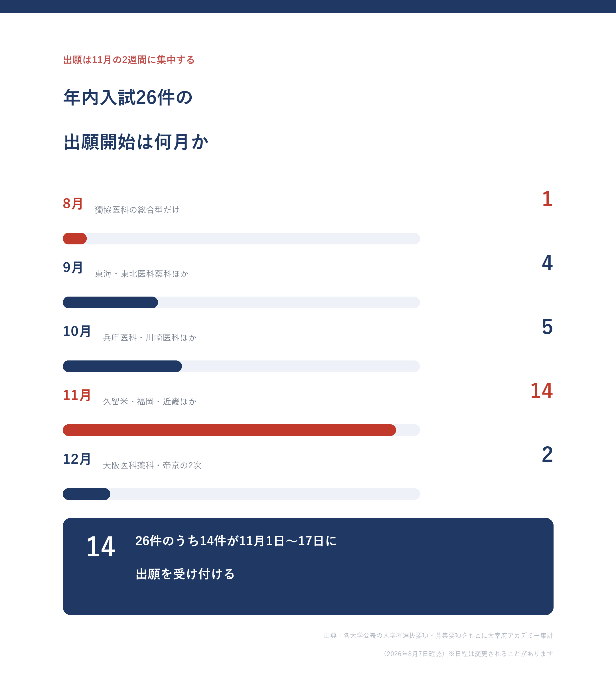This screenshot has width=616, height=673.
Task: Click the count 2 beside 12月
Action: click(547, 454)
